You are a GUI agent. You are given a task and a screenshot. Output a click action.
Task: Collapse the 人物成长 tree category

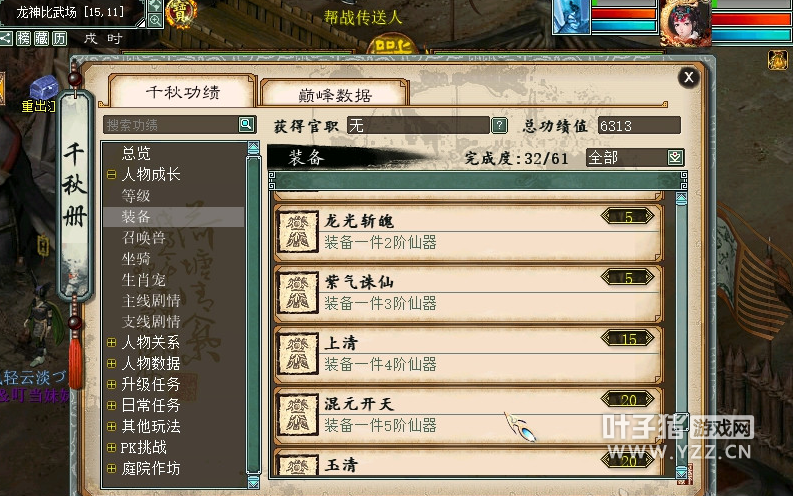point(112,175)
